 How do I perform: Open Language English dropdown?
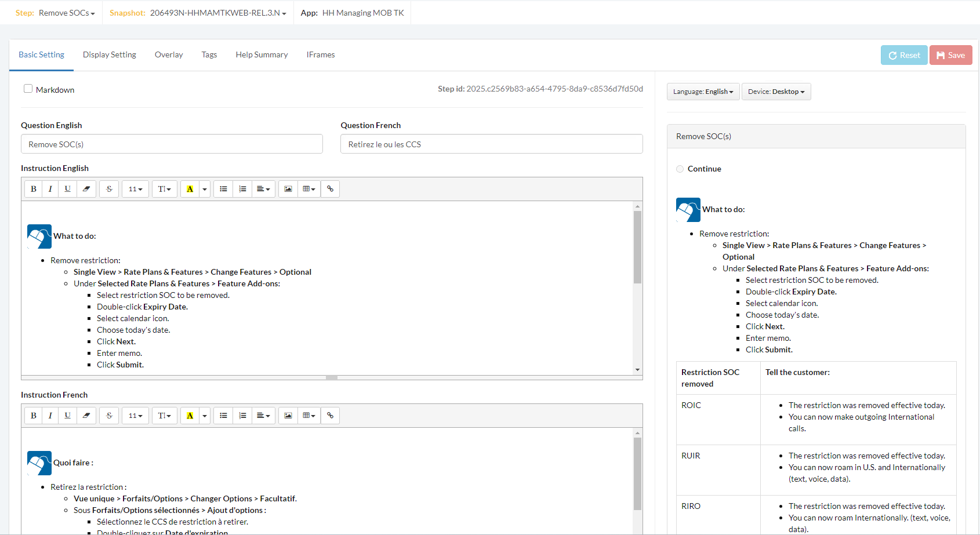coord(703,92)
